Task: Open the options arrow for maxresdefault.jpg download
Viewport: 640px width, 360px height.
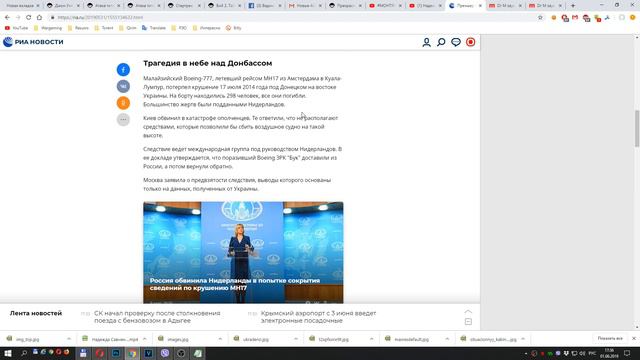Action: pyautogui.click(x=447, y=339)
